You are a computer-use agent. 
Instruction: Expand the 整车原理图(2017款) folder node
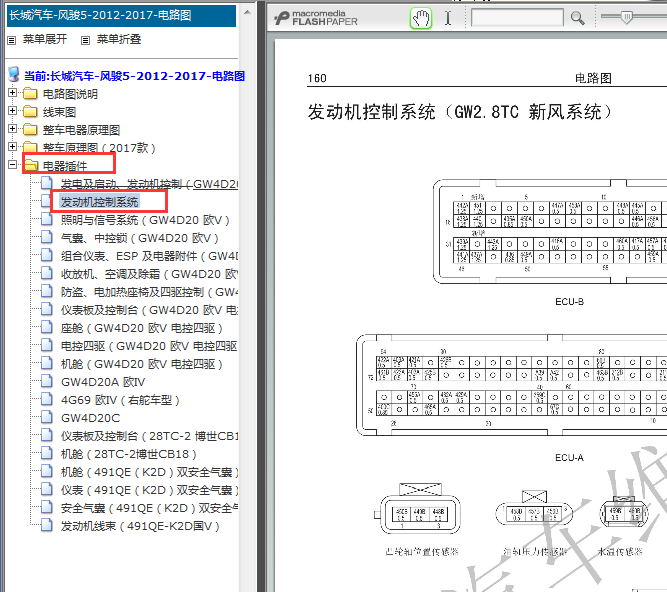[13, 146]
